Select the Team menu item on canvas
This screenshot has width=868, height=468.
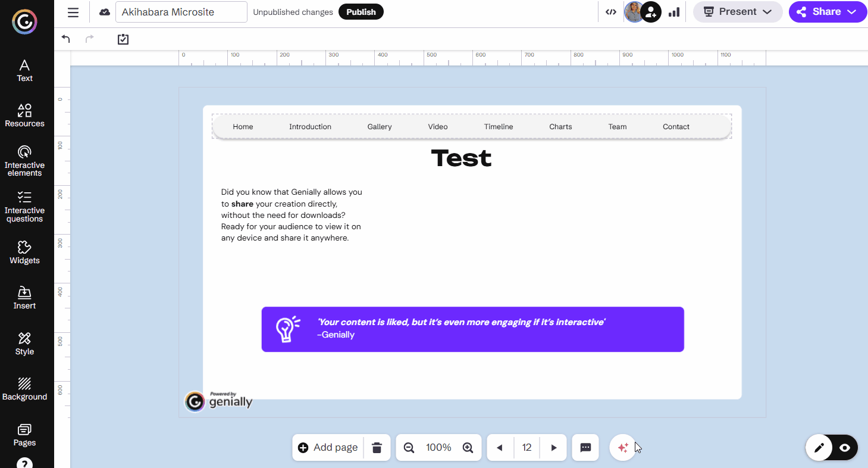tap(618, 127)
